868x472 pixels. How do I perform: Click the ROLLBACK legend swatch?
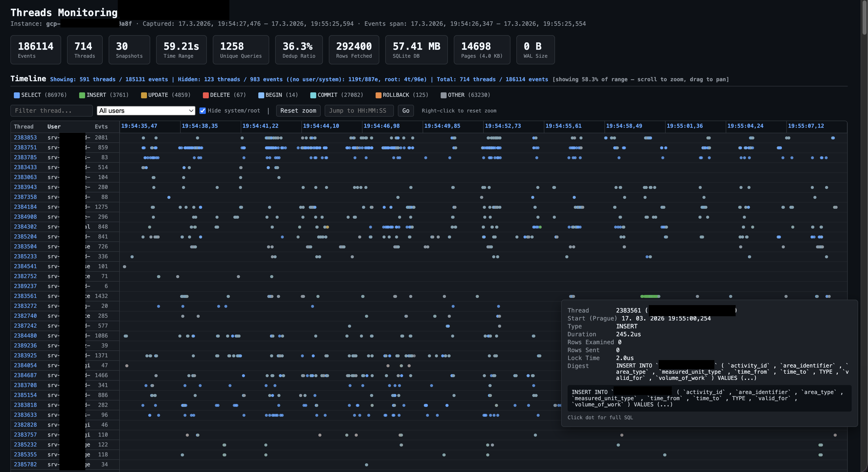pos(378,95)
